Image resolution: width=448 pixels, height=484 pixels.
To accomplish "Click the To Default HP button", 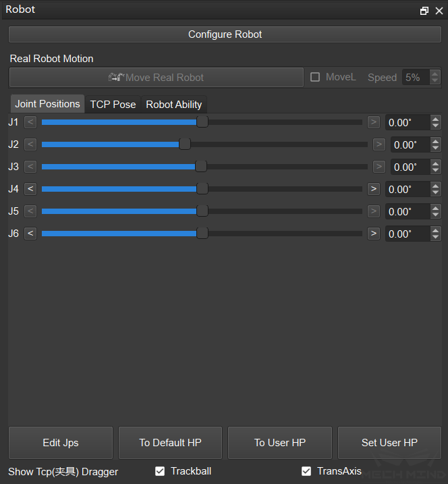I will 170,443.
